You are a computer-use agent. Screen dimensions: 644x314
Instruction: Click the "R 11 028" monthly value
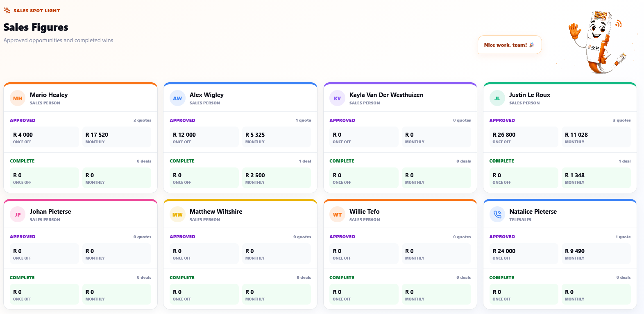pyautogui.click(x=576, y=135)
